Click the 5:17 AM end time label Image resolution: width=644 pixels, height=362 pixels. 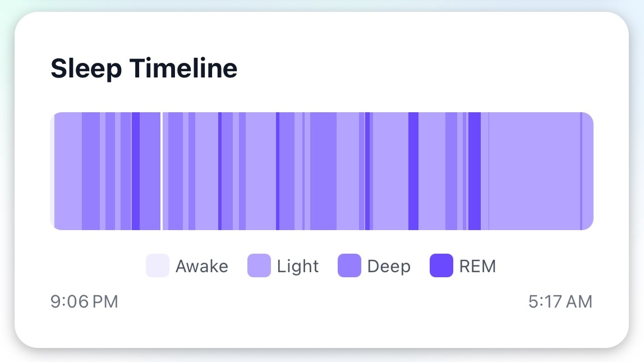(560, 302)
